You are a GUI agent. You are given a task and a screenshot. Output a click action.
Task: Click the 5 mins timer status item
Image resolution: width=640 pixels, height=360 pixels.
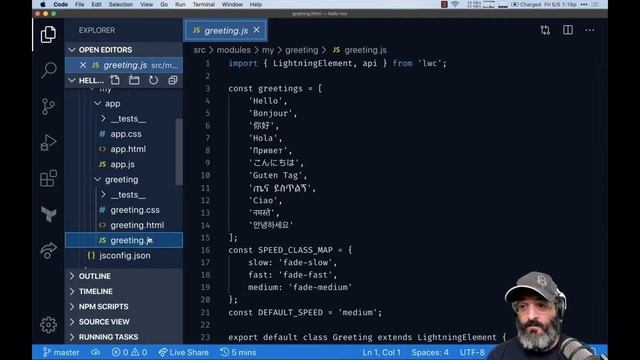(x=238, y=352)
